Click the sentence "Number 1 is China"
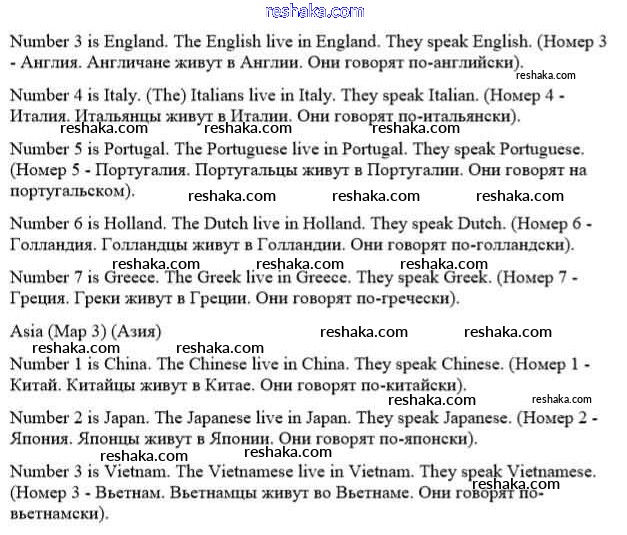627x535 pixels. click(80, 364)
